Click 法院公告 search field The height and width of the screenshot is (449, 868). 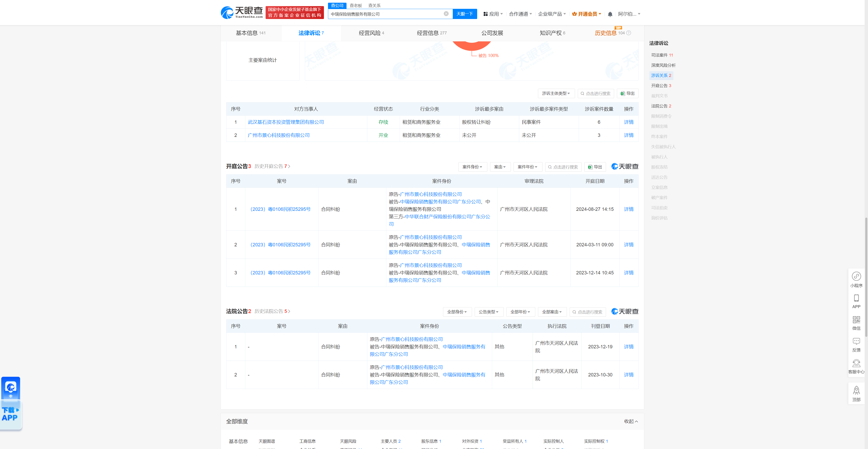pos(588,312)
